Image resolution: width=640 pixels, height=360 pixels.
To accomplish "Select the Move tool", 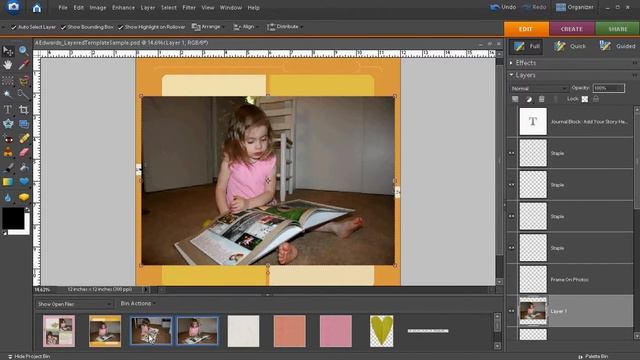I will [8, 51].
